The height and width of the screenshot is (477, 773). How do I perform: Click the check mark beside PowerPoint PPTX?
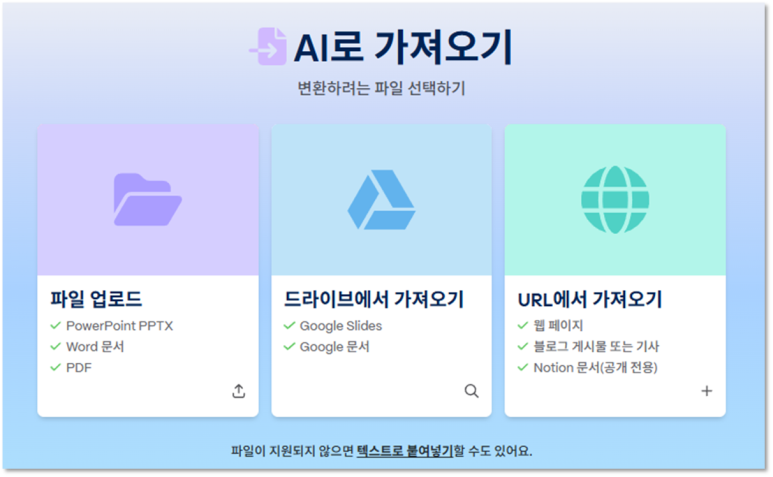pyautogui.click(x=56, y=326)
